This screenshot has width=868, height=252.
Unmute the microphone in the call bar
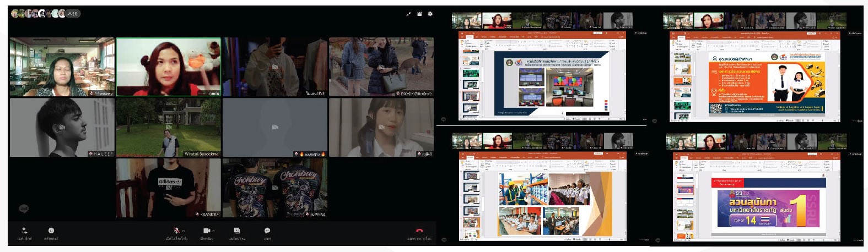176,231
